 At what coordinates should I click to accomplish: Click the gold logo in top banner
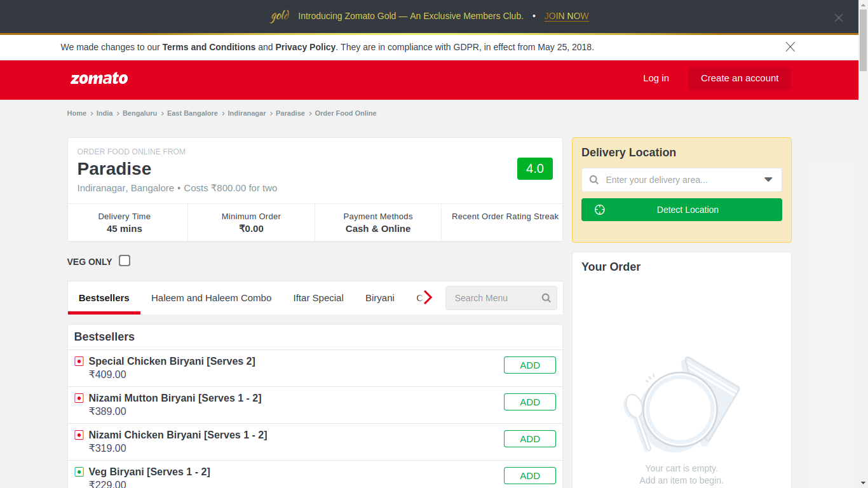coord(280,17)
